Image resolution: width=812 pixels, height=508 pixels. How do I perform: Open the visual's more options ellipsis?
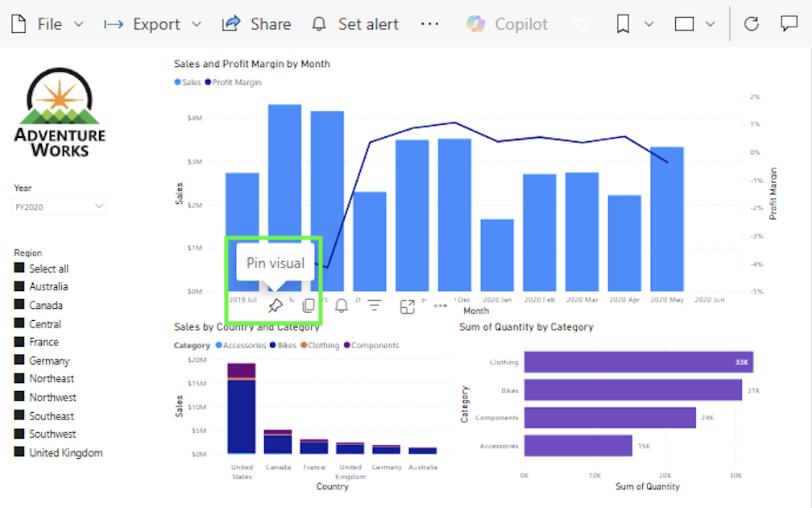point(440,306)
